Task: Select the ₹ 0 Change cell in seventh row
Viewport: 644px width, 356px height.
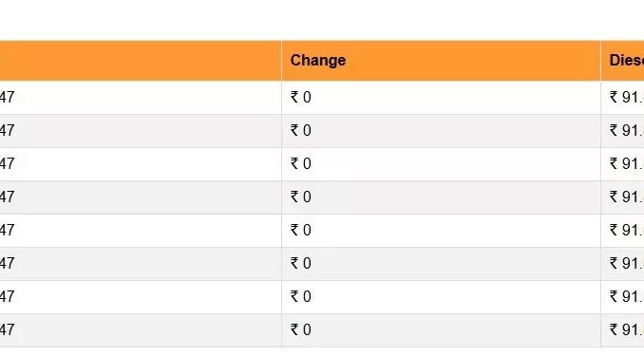Action: (x=441, y=297)
